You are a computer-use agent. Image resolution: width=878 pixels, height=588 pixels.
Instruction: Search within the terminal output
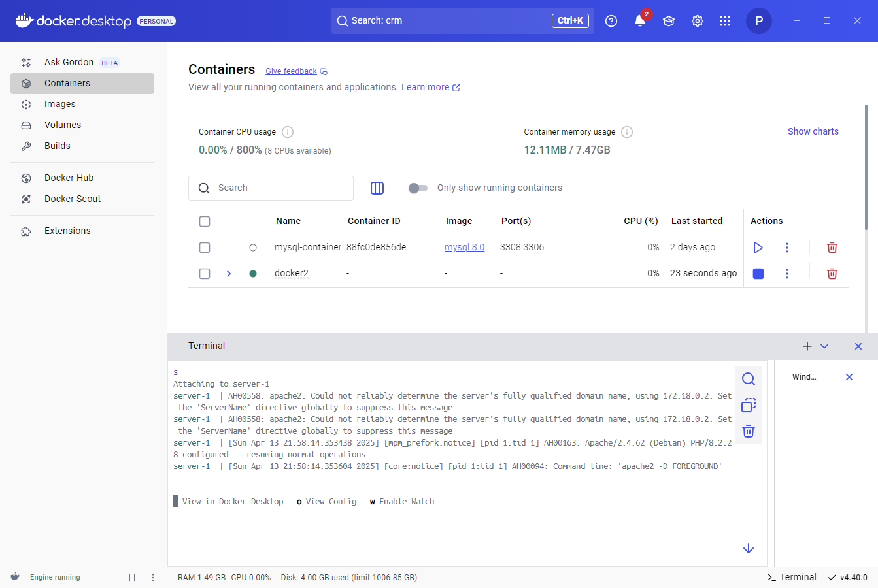pyautogui.click(x=749, y=379)
